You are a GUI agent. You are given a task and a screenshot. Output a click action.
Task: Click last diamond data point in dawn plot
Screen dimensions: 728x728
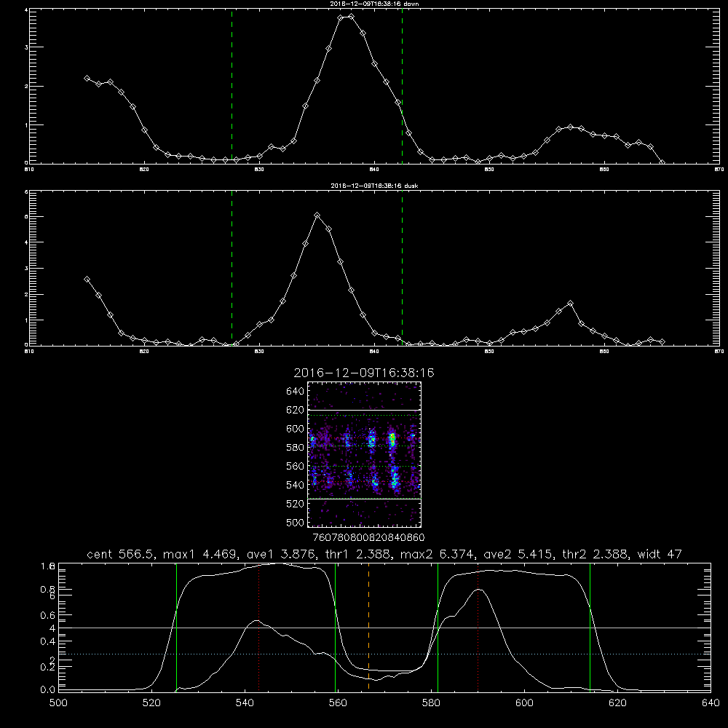click(x=662, y=162)
